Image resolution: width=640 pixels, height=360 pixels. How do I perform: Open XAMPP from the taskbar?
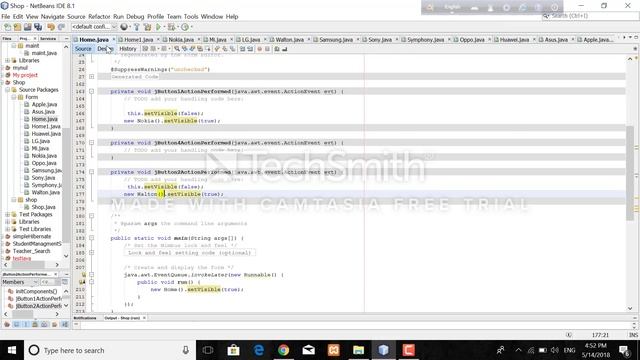click(x=333, y=350)
